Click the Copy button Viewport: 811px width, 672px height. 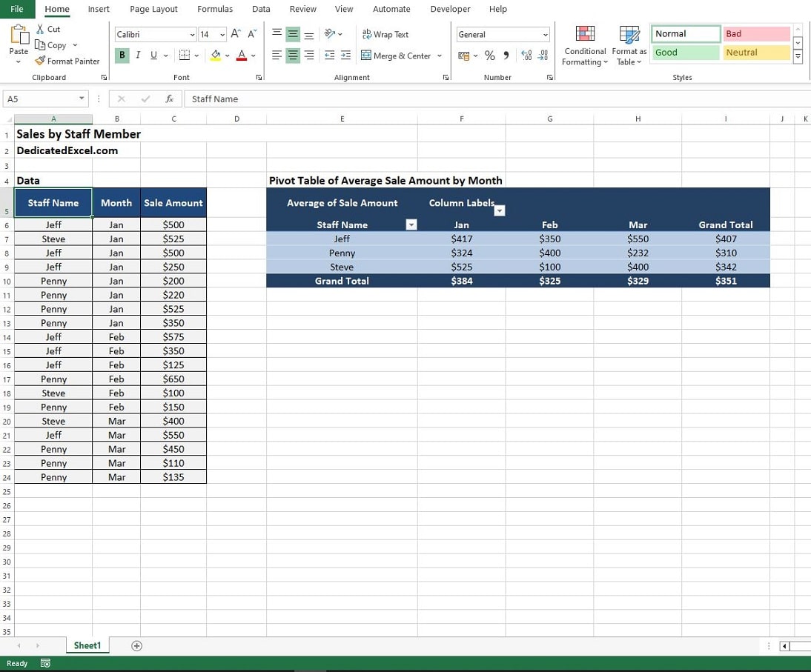(54, 44)
